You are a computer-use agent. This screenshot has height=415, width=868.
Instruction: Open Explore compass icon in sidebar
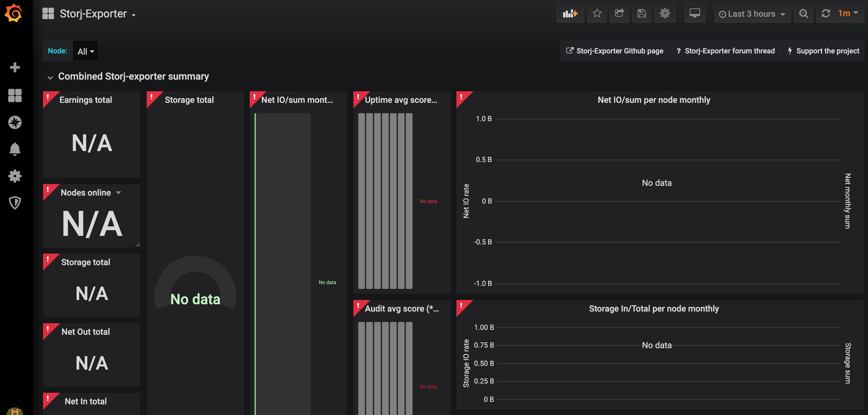pyautogui.click(x=15, y=122)
